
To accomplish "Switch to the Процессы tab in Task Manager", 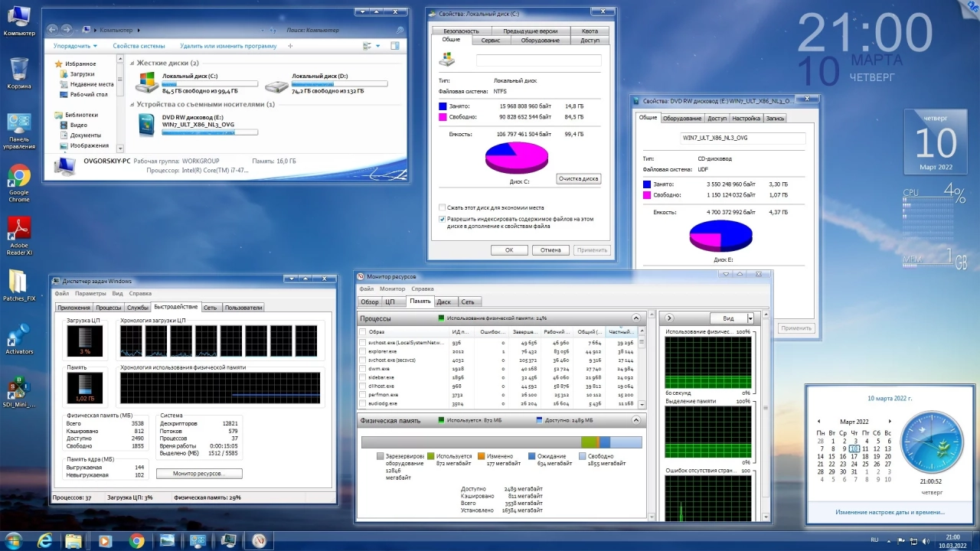I will click(109, 308).
